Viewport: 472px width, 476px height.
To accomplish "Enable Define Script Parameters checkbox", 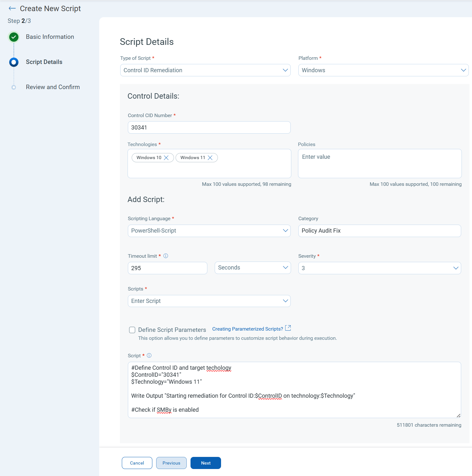I will 132,330.
